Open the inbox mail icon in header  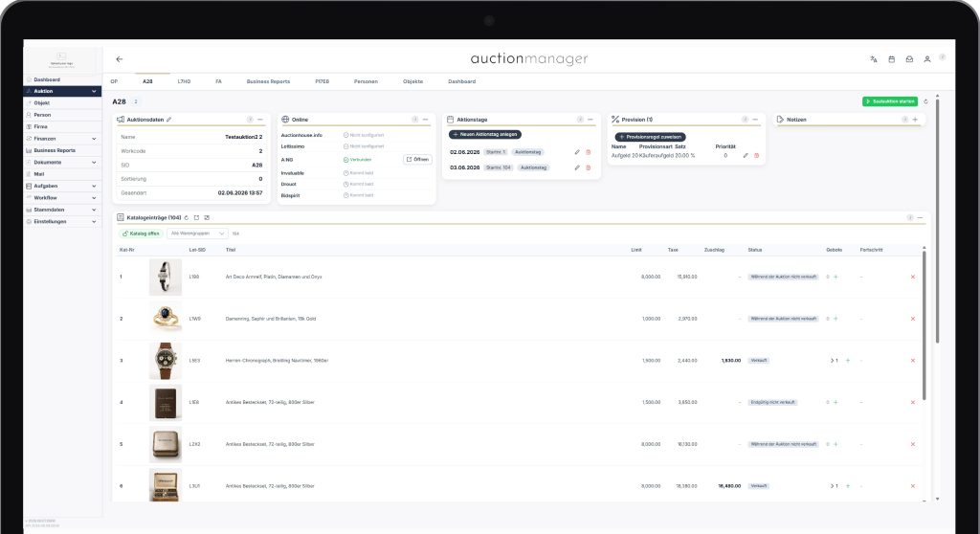[909, 59]
